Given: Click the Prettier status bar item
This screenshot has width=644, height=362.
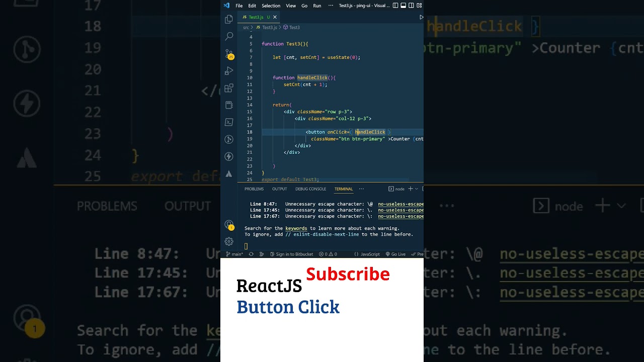Looking at the screenshot, I should tap(417, 254).
